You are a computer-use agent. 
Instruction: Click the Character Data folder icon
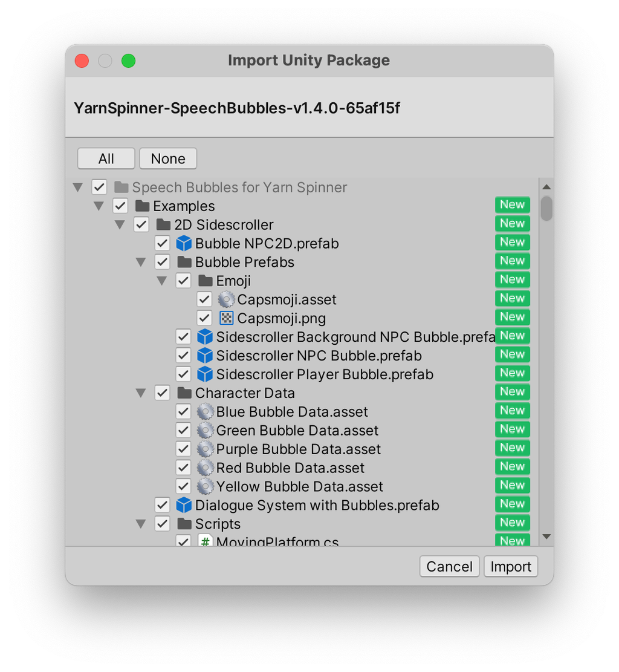click(x=184, y=393)
